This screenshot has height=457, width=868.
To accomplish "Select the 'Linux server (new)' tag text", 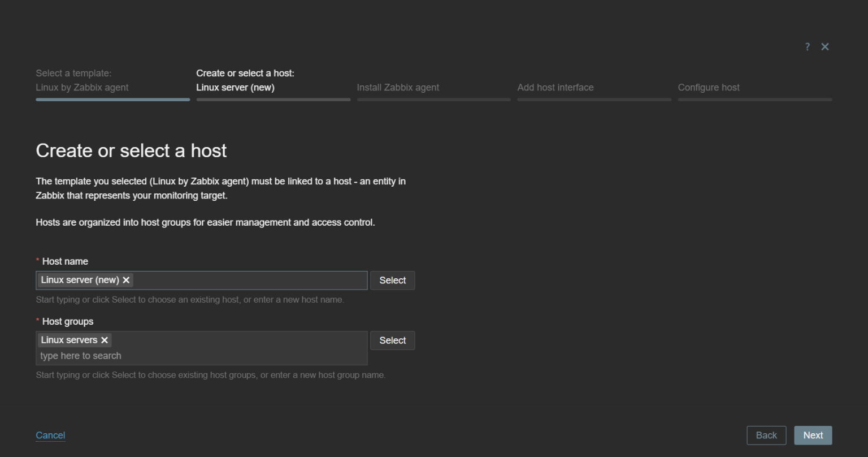I will 80,280.
